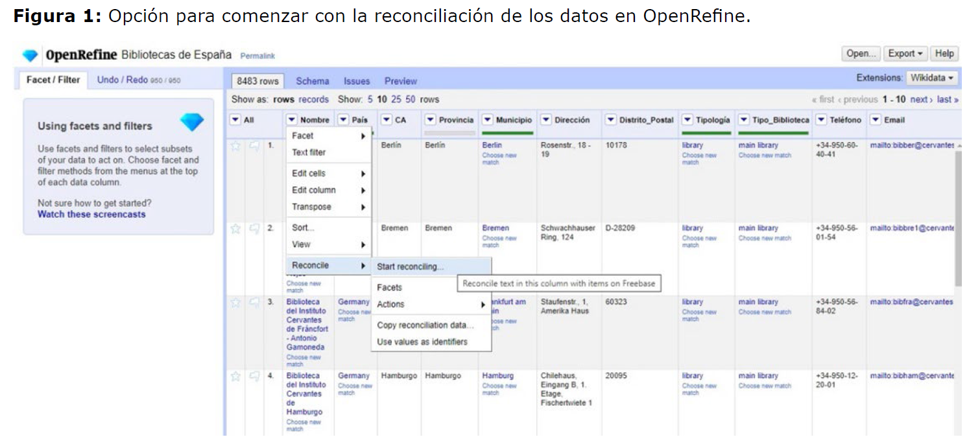
Task: Open the Teléfono column dropdown arrow
Action: tap(822, 120)
